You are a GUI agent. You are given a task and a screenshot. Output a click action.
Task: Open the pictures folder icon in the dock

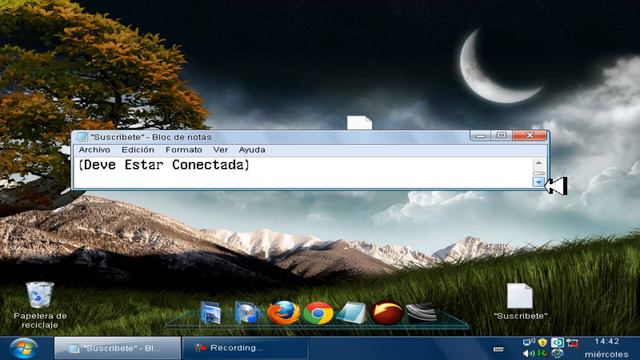(211, 313)
